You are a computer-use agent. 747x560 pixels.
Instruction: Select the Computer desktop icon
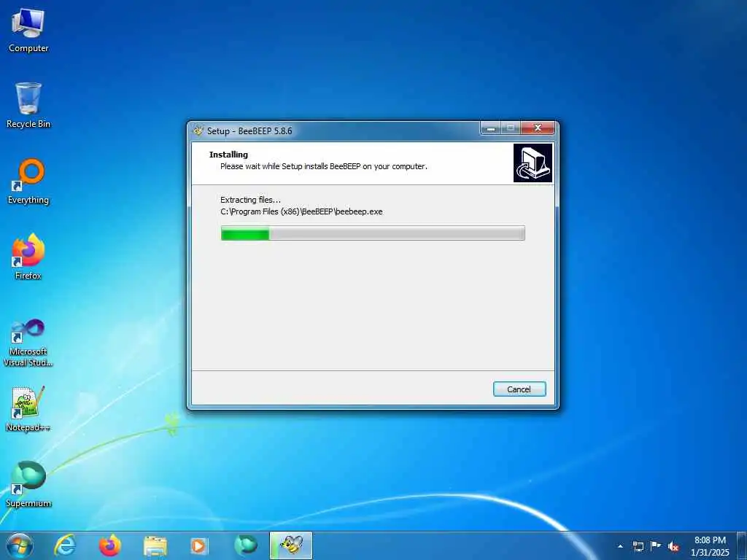pos(28,30)
